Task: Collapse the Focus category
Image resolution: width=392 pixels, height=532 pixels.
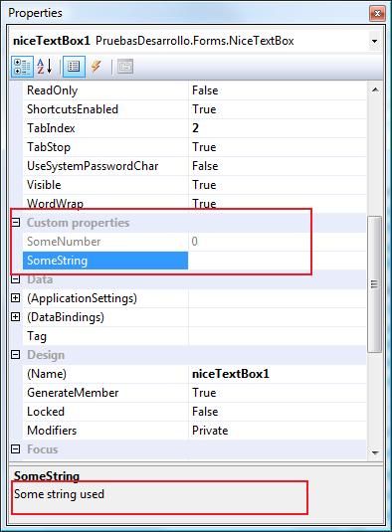Action: pos(16,448)
